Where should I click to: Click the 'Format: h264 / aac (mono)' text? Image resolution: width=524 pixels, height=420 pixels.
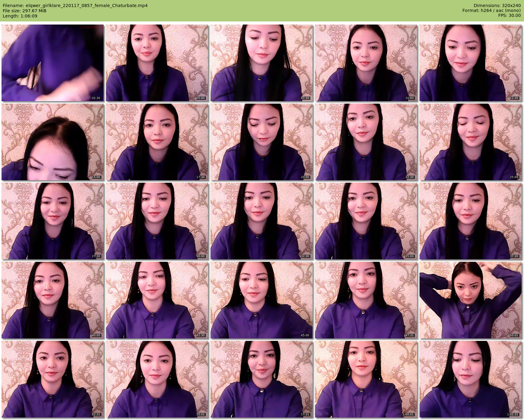click(492, 11)
